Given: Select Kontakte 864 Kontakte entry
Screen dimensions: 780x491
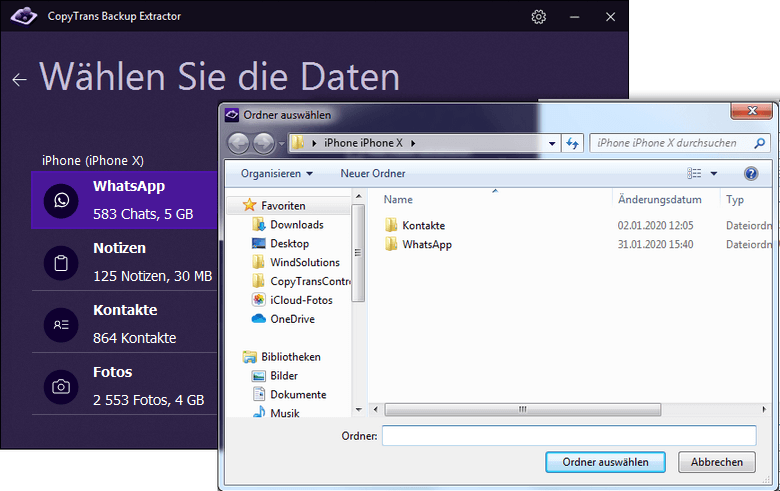Looking at the screenshot, I should tap(124, 324).
